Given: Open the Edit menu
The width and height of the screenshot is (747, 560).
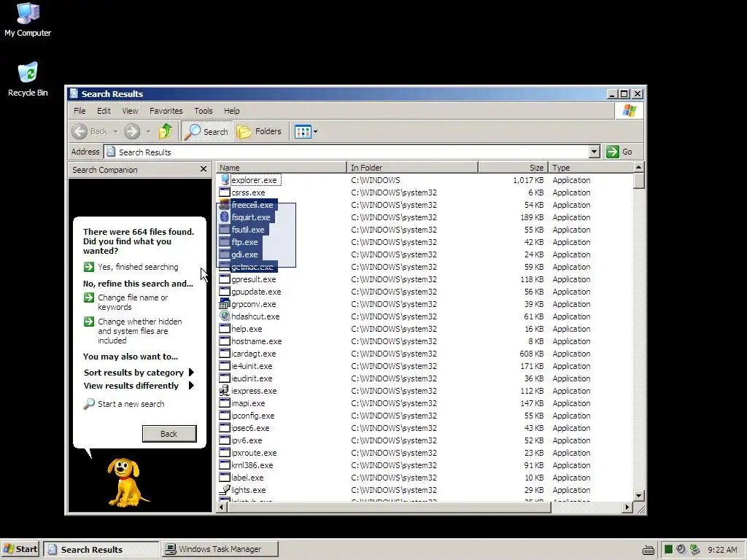Looking at the screenshot, I should coord(104,111).
